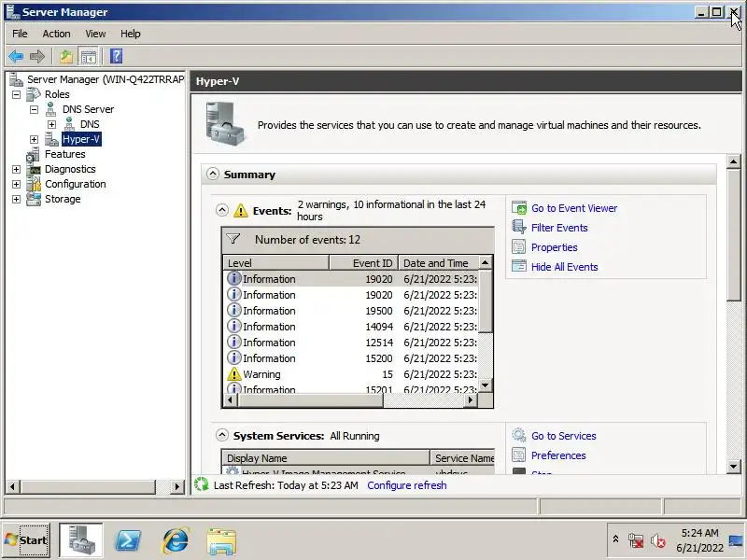747x560 pixels.
Task: Click the Hide All Events link
Action: point(565,267)
